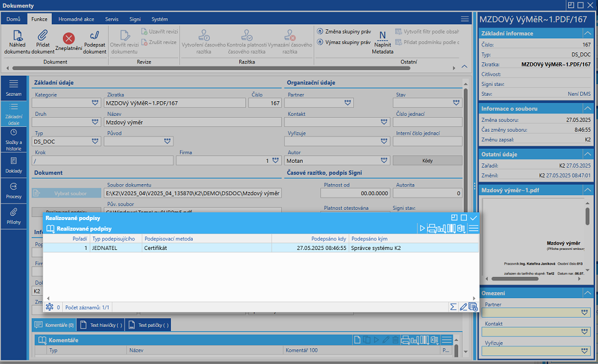The image size is (598, 364).
Task: Click printer icon in Komentáře toolbar
Action: tap(405, 340)
